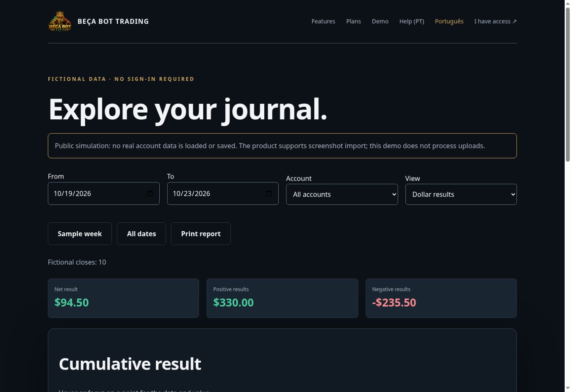The image size is (571, 392).
Task: Click the page vertical scrollbar thumb
Action: point(568,84)
